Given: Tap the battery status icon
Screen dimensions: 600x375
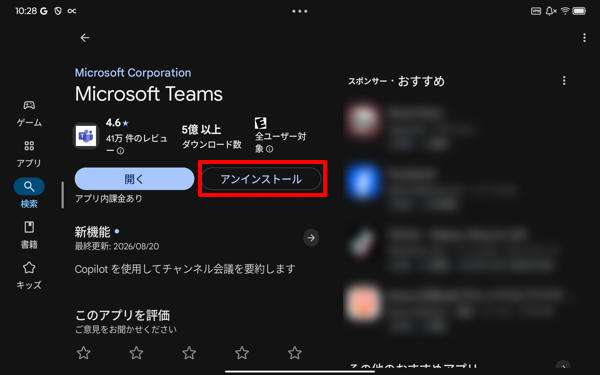Looking at the screenshot, I should pos(579,11).
